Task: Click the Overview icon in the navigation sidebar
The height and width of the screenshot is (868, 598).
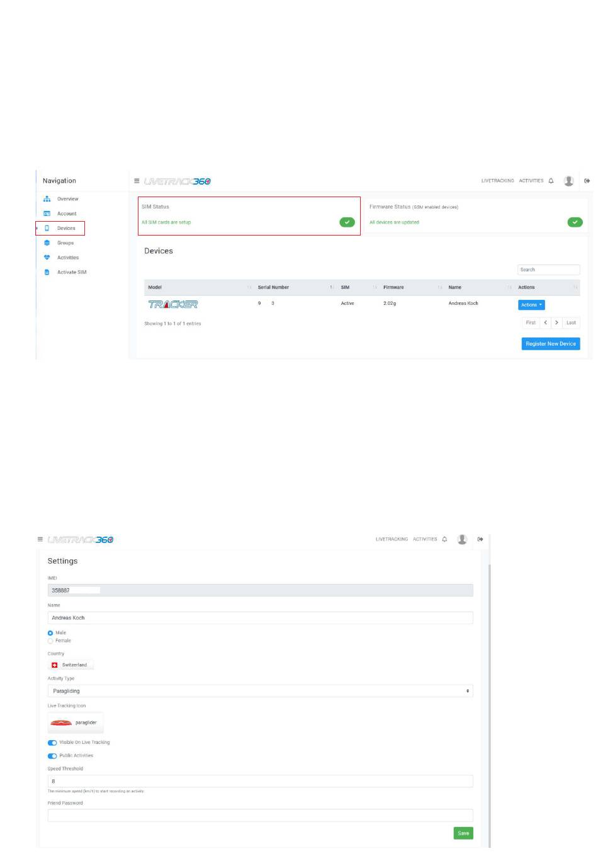Action: click(x=47, y=199)
